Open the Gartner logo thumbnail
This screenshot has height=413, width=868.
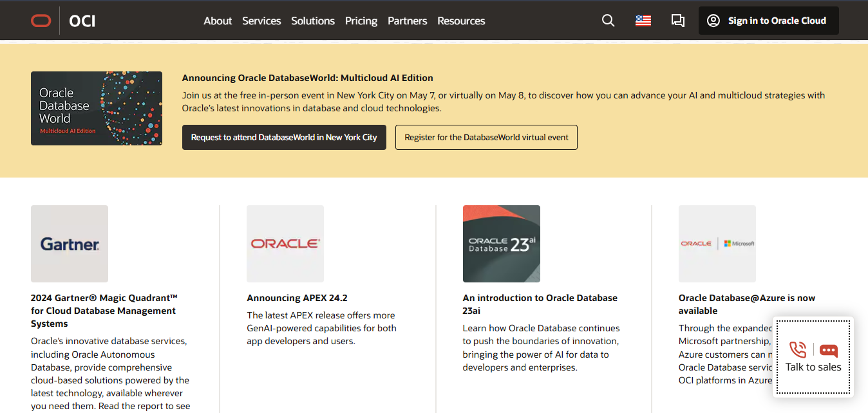(70, 244)
